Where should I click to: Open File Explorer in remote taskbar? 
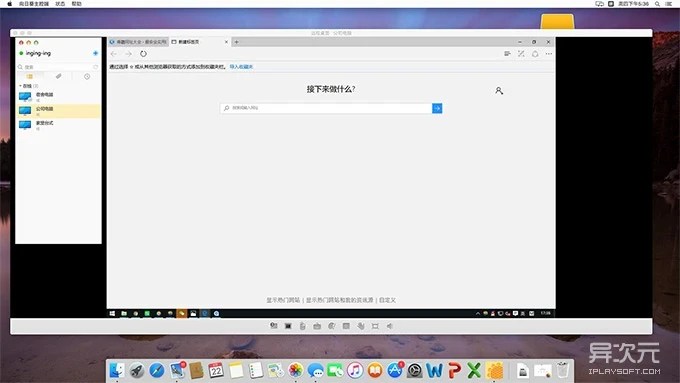[x=124, y=313]
